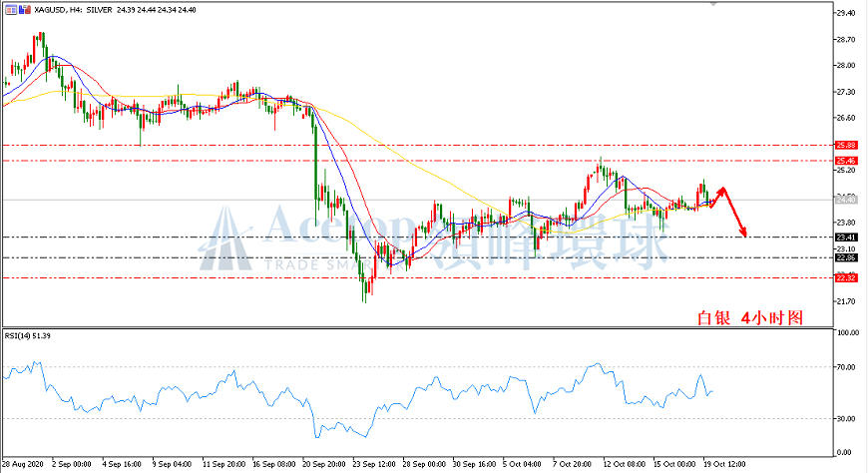Click the blue-red depth of market icon
The image size is (868, 473).
tap(24, 9)
